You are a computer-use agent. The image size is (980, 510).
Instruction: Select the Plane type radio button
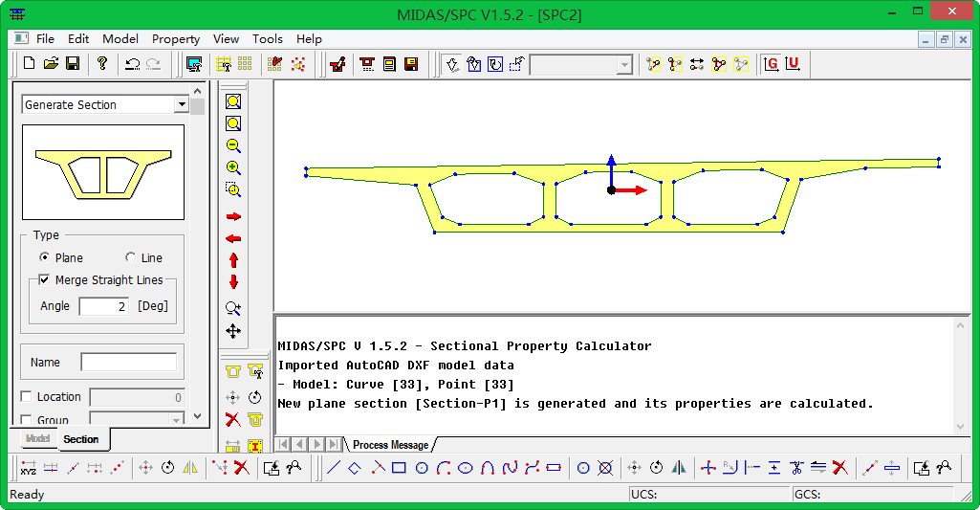(x=44, y=257)
